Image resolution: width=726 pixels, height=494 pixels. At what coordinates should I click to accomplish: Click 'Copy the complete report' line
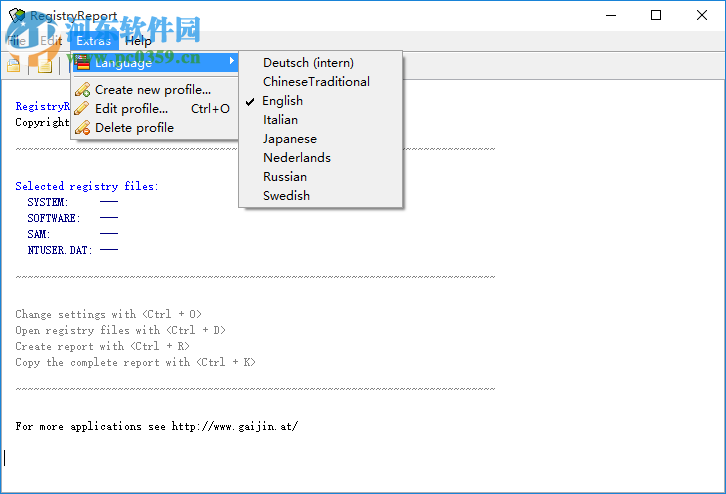coord(135,363)
